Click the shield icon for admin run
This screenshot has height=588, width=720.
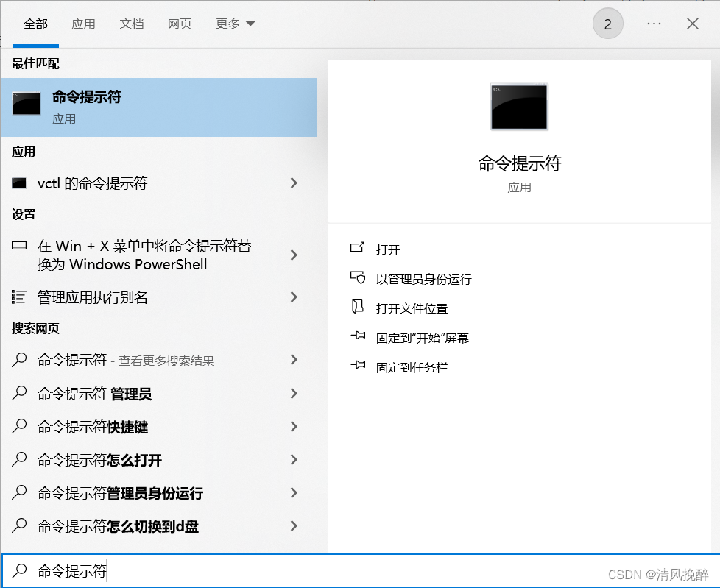click(357, 277)
